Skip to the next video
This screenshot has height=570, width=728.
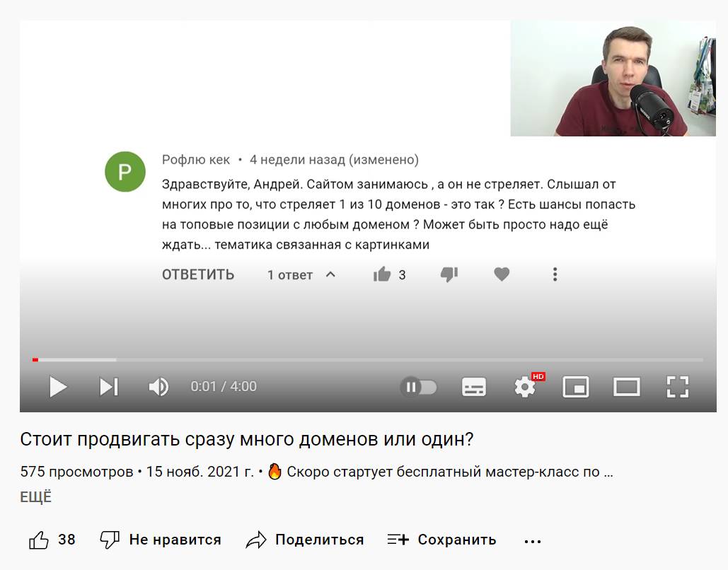(109, 387)
